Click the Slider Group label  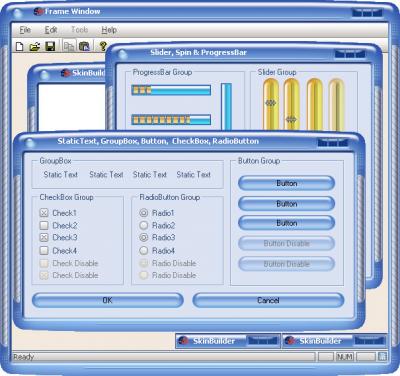pyautogui.click(x=277, y=72)
